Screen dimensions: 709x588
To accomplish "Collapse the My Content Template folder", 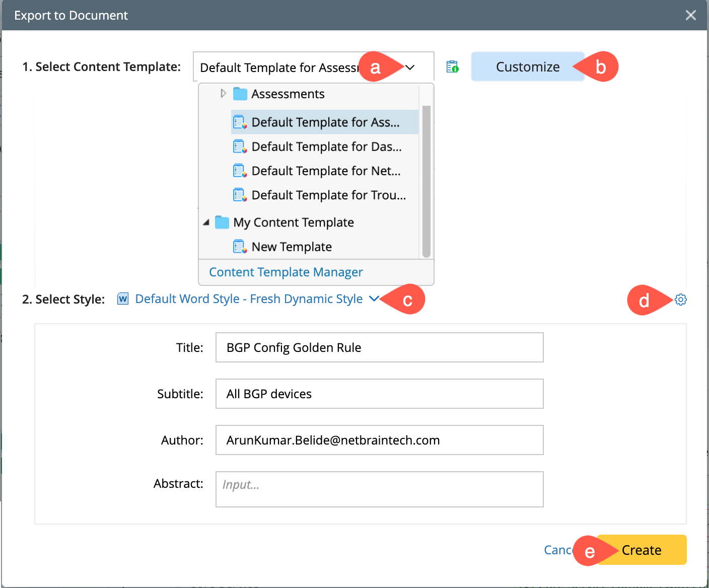I will point(206,223).
